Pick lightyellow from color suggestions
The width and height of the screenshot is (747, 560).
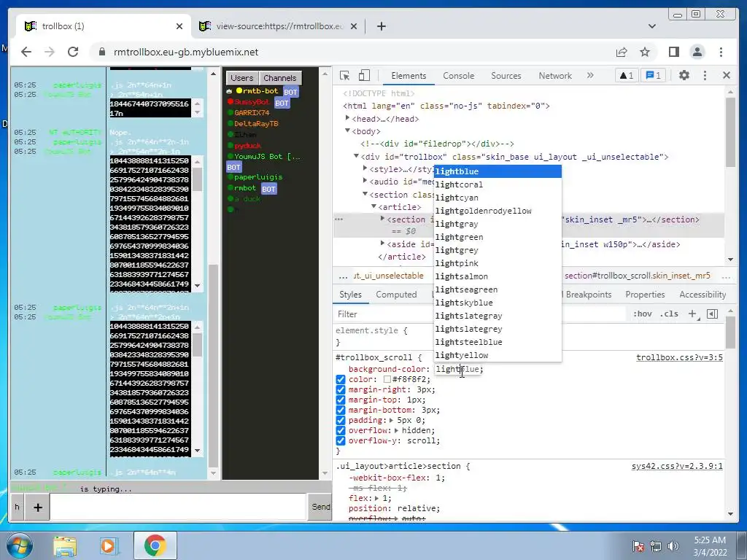(498, 355)
